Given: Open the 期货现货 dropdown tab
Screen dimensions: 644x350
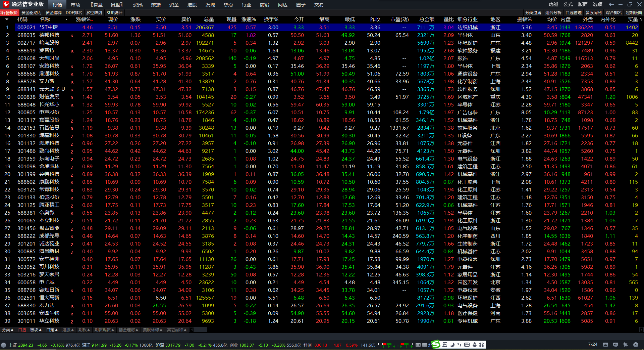Looking at the screenshot, I should (x=104, y=330).
